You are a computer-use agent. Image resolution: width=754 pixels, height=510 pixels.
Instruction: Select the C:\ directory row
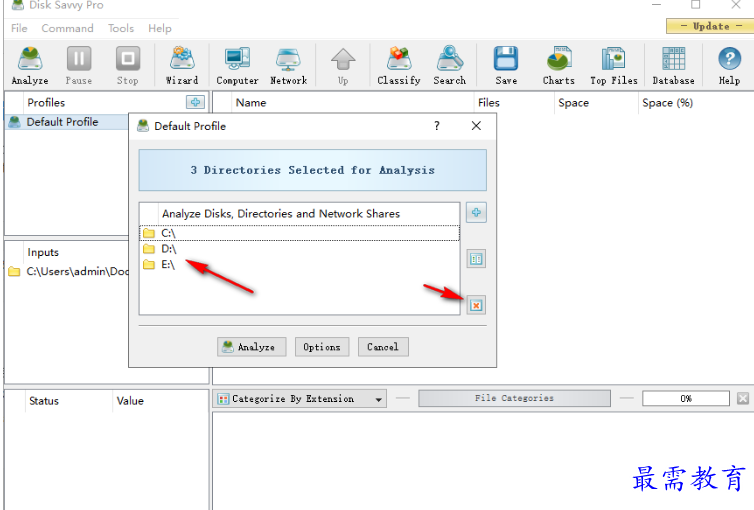300,233
